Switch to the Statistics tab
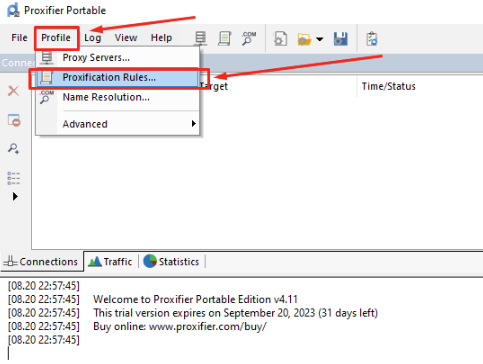The width and height of the screenshot is (483, 364). 171,262
